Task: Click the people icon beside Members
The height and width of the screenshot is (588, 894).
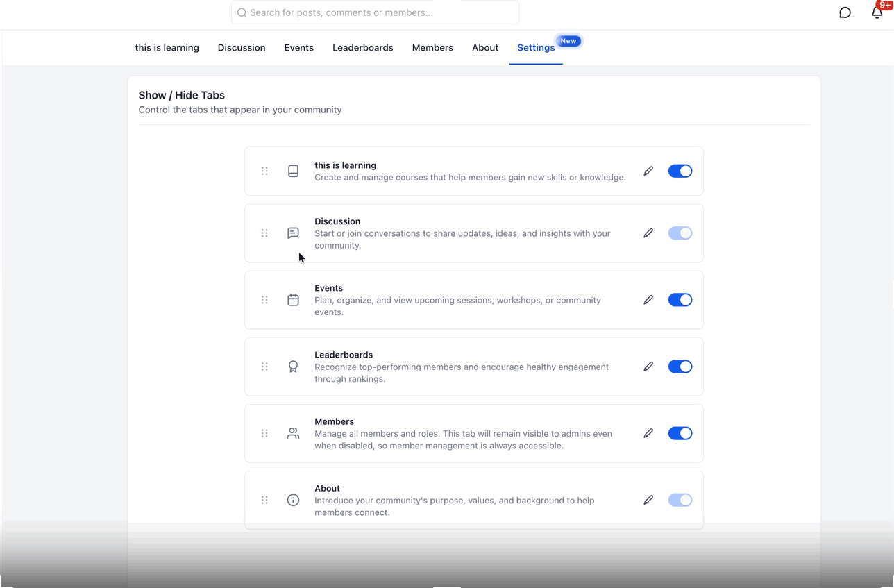Action: click(x=293, y=433)
